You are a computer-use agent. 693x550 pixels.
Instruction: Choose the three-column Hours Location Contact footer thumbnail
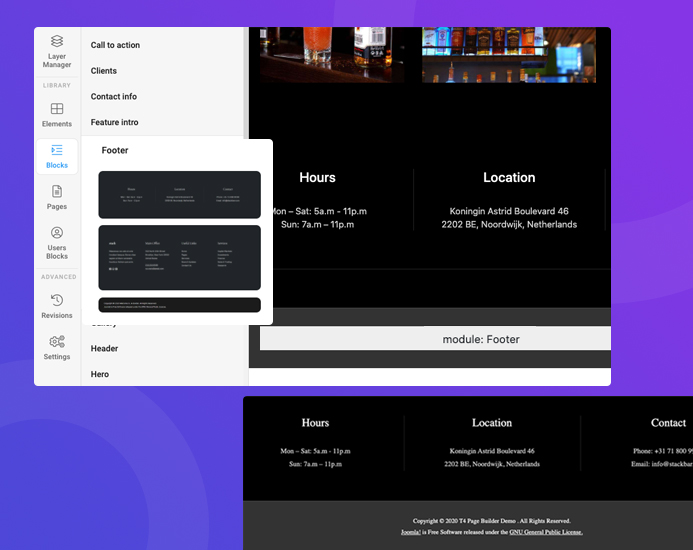[179, 195]
